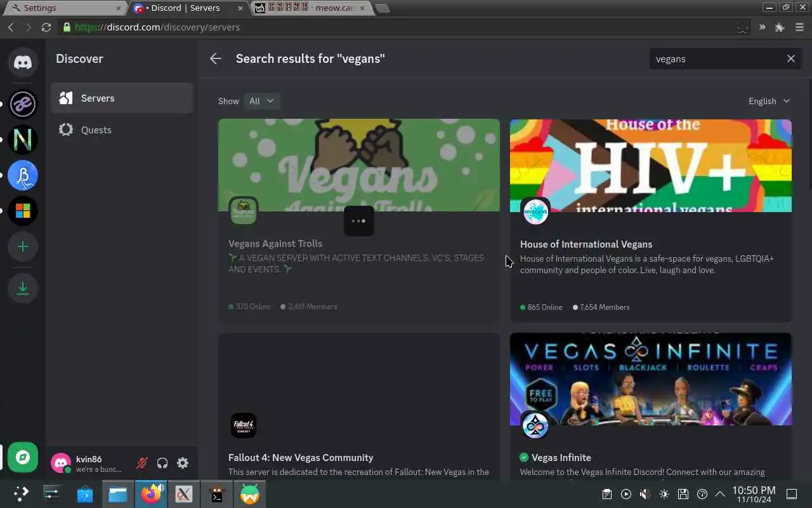The image size is (812, 508).
Task: Open Firefox from the taskbar
Action: coord(151,493)
